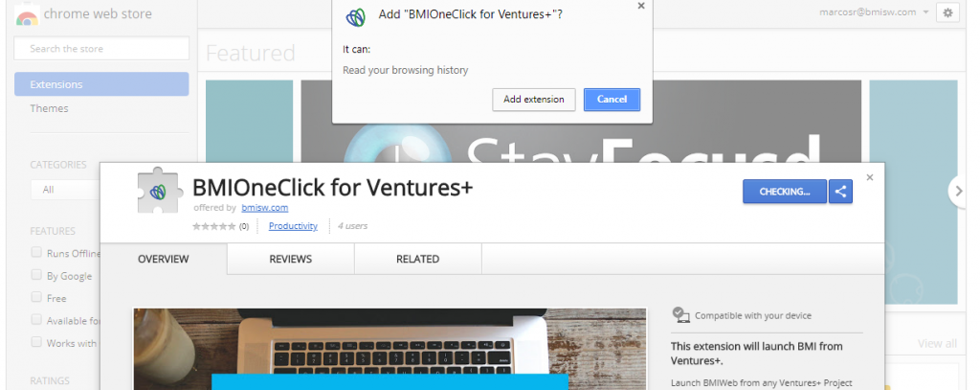Click the BMIOneClick puzzle piece icon

[160, 191]
